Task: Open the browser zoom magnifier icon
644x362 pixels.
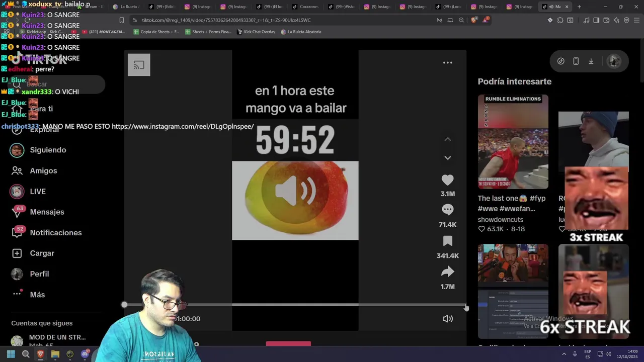Action: [x=461, y=20]
